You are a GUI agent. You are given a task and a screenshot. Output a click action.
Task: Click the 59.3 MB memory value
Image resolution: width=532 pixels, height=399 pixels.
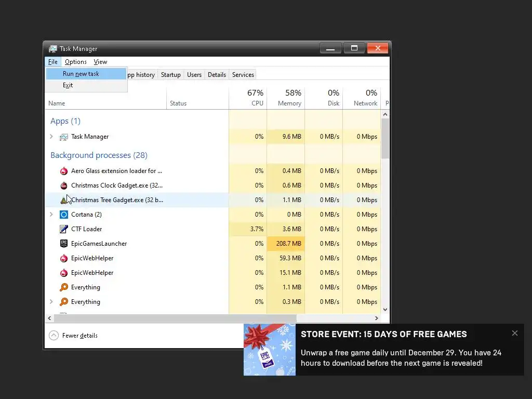tap(290, 258)
